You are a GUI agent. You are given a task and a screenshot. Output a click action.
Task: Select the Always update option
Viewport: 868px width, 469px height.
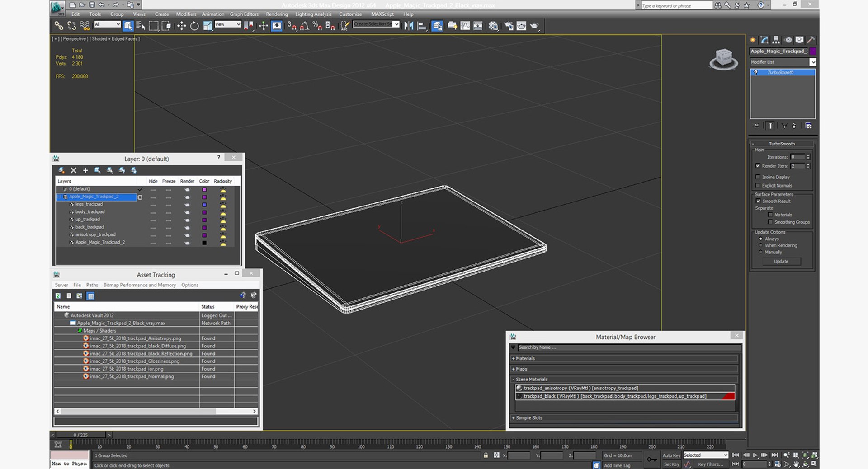click(x=761, y=239)
